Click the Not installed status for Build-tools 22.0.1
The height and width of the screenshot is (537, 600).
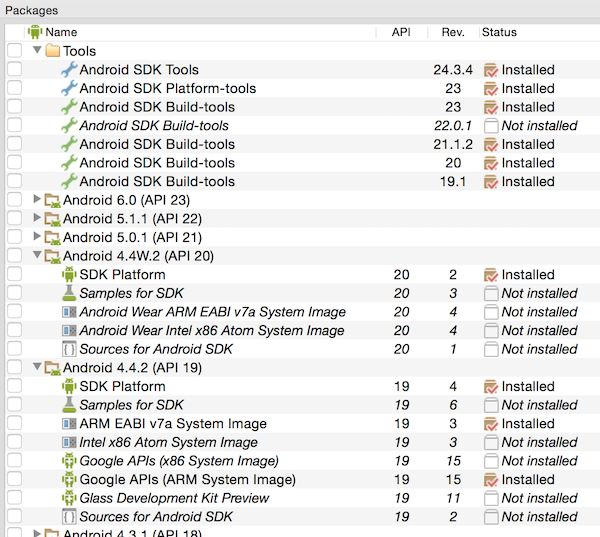(540, 126)
